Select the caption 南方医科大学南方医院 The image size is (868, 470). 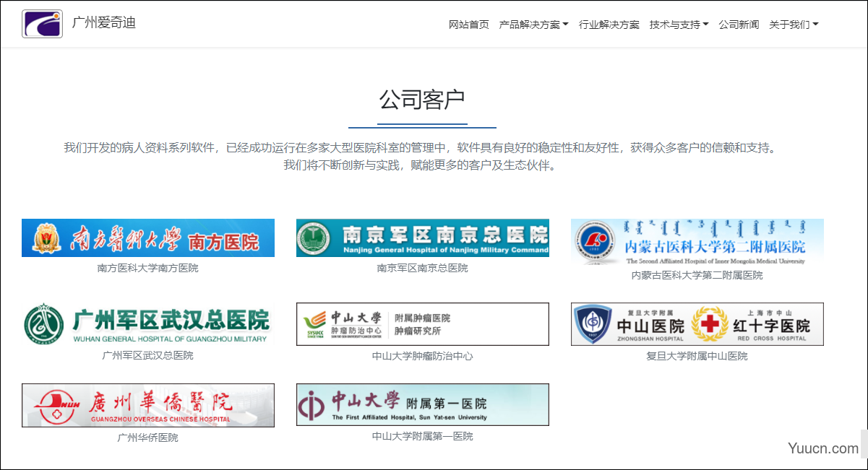point(148,268)
